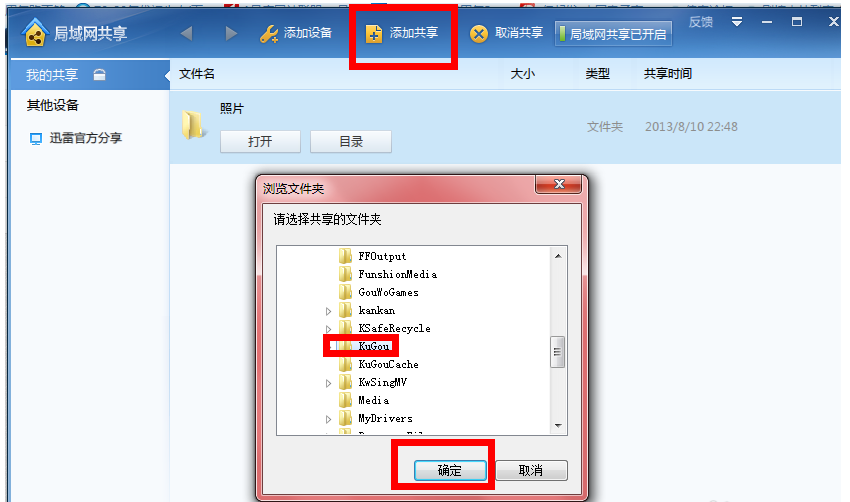Expand the kankan folder tree node
Screen dimensions: 850x502
coord(328,311)
